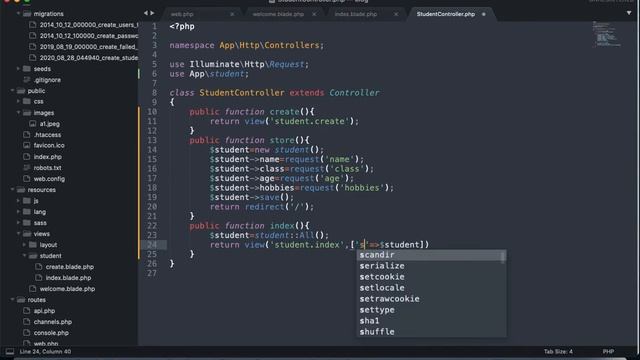Click the '$student->save();' code line

pos(252,198)
